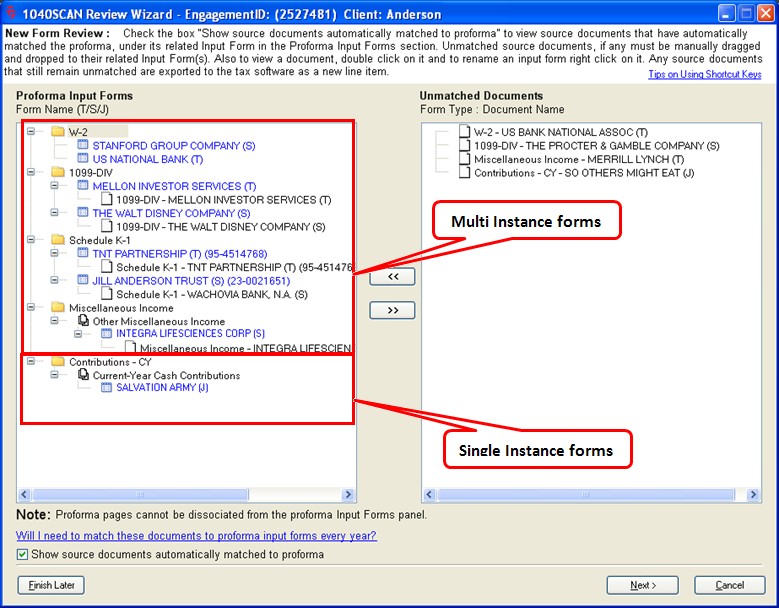Click Unmatched Documents horizontal scrollbar thumb
The image size is (779, 608).
click(x=586, y=494)
